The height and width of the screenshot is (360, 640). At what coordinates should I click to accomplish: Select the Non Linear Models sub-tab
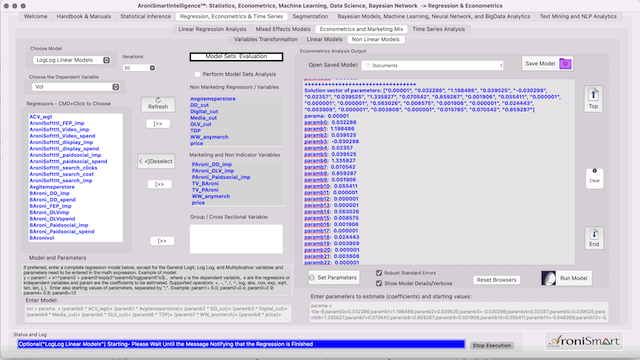pyautogui.click(x=376, y=39)
